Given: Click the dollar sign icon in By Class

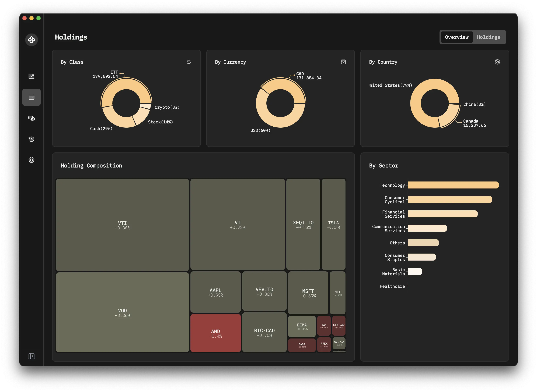Looking at the screenshot, I should click(x=189, y=62).
